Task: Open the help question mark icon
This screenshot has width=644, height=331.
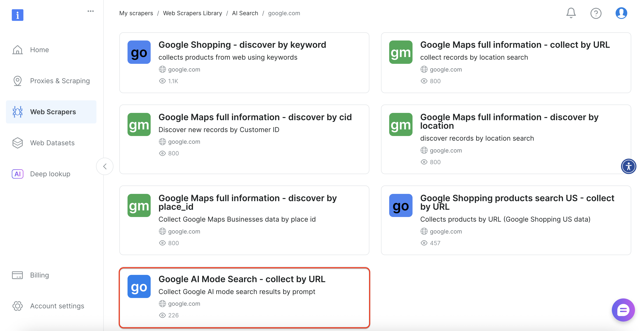Action: tap(596, 13)
